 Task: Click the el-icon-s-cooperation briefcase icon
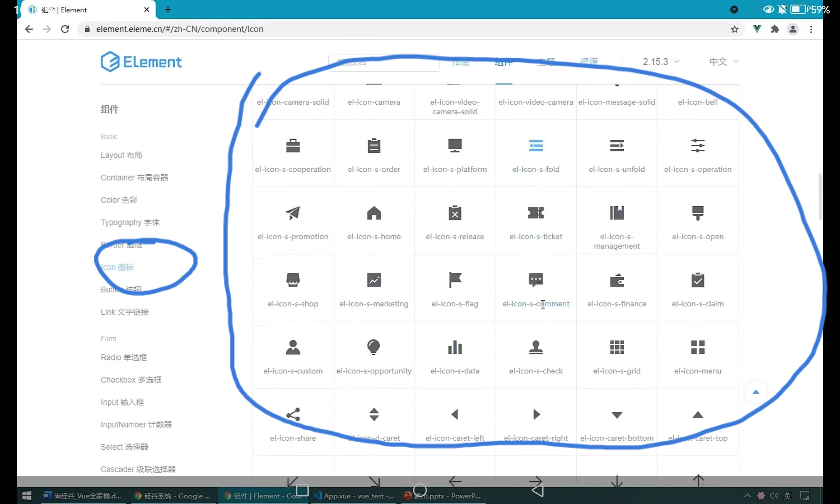pyautogui.click(x=293, y=146)
